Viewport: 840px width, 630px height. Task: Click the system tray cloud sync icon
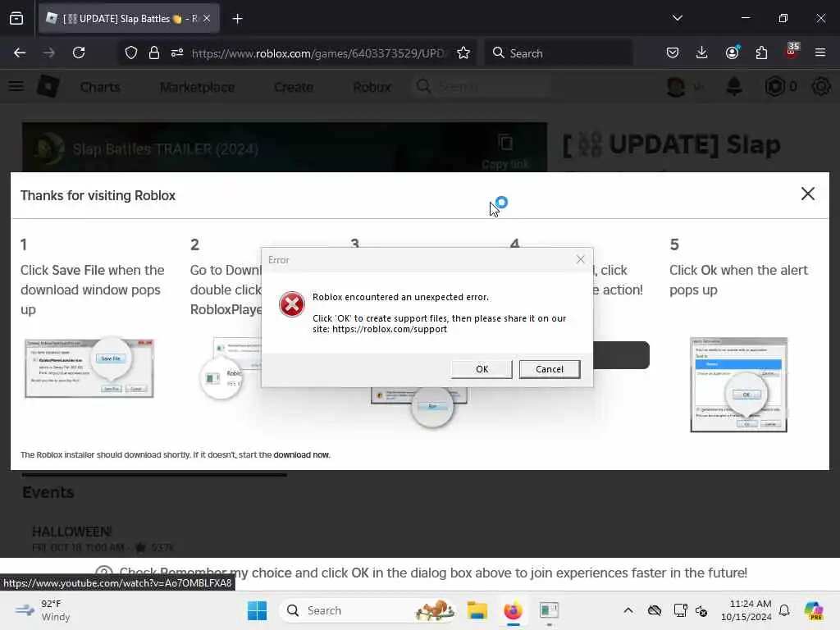pos(654,610)
